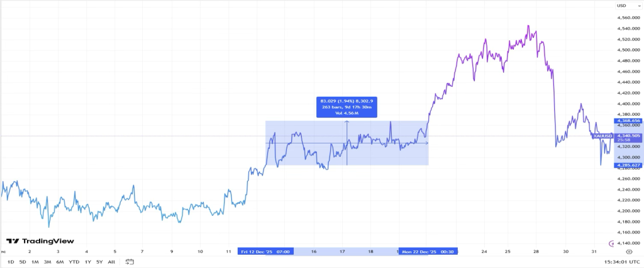Click the XAUUSD price label
This screenshot has height=268, width=644.
[x=603, y=135]
